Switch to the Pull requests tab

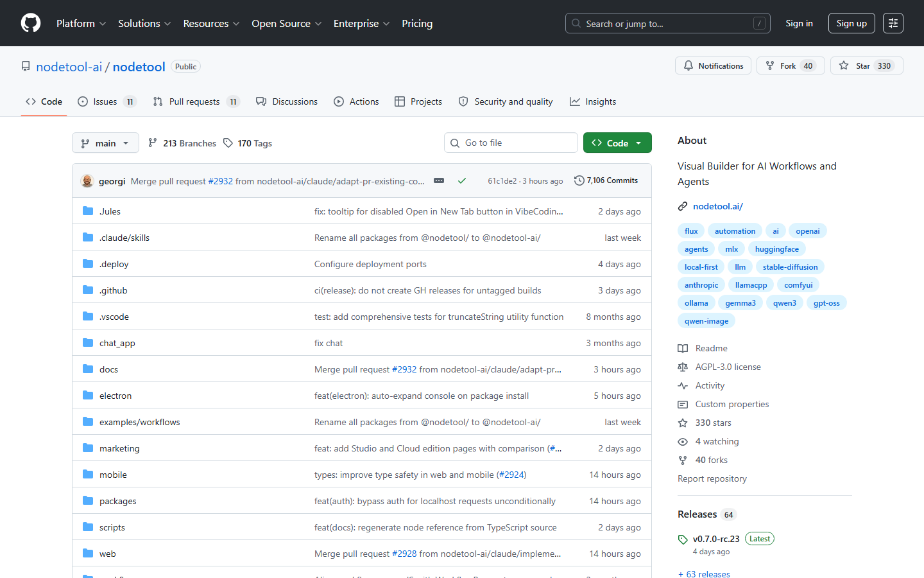tap(196, 101)
